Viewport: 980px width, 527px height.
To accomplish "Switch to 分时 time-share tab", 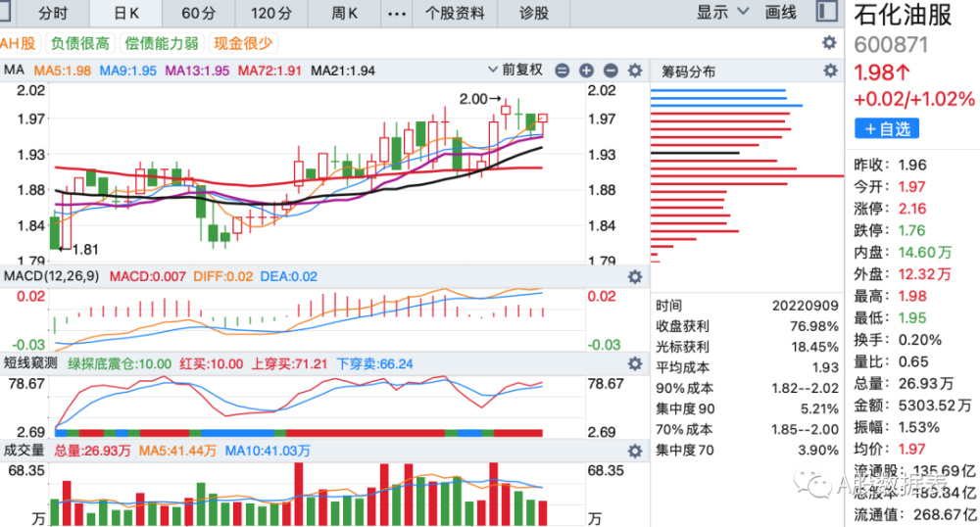I will click(53, 13).
